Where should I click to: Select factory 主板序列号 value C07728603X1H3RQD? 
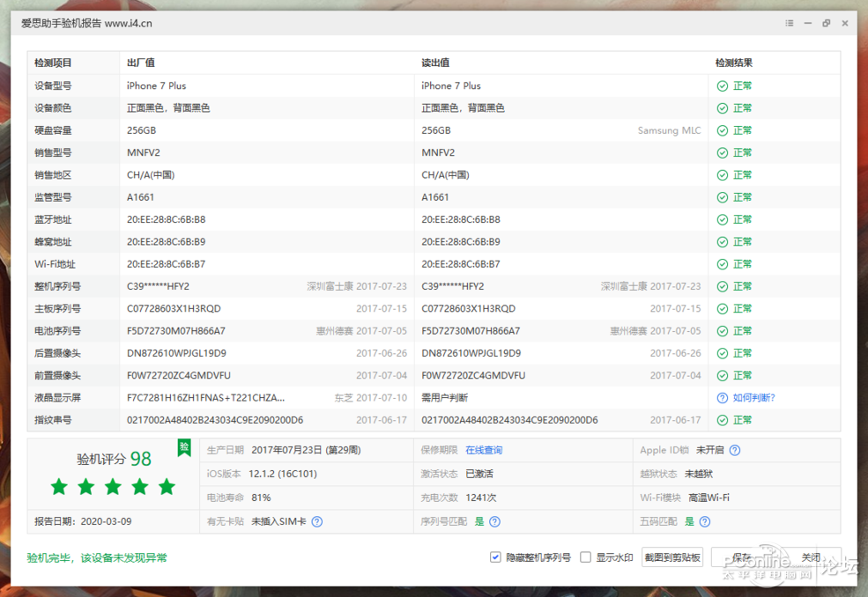174,309
